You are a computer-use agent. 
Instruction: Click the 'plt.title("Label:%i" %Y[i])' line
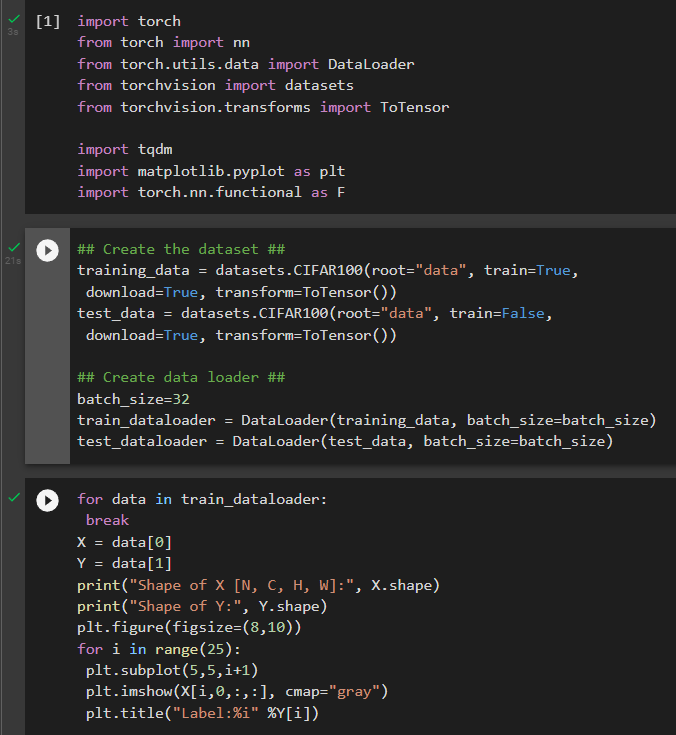(x=202, y=713)
